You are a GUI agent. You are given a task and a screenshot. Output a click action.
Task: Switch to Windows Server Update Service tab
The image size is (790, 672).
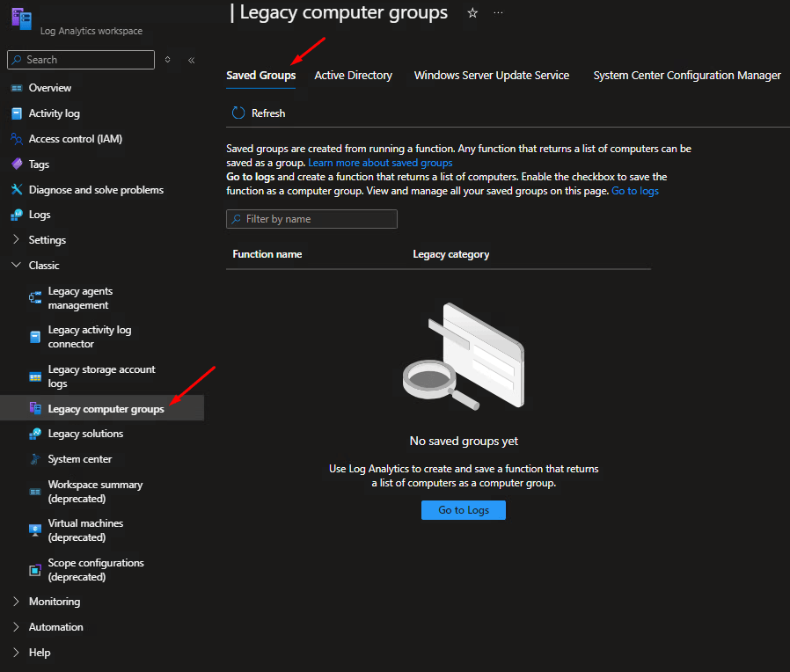click(x=491, y=76)
